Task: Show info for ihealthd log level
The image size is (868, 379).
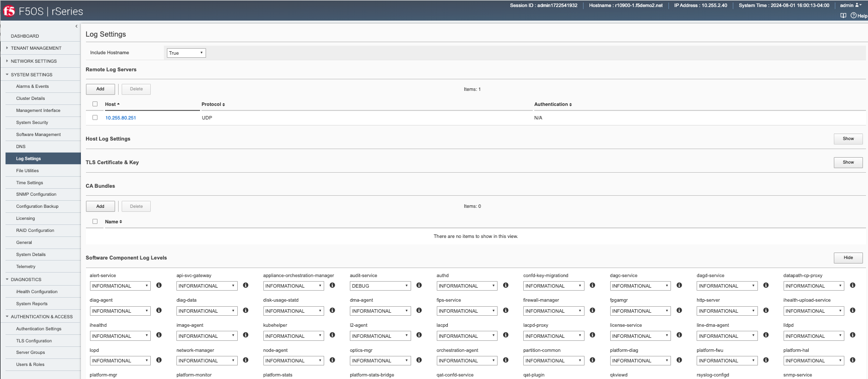Action: coord(159,335)
